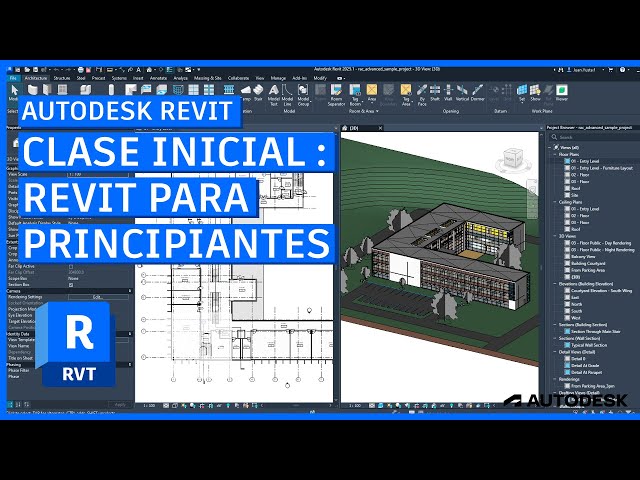
Task: Switch to the Modify ribbon tab
Action: coord(320,78)
